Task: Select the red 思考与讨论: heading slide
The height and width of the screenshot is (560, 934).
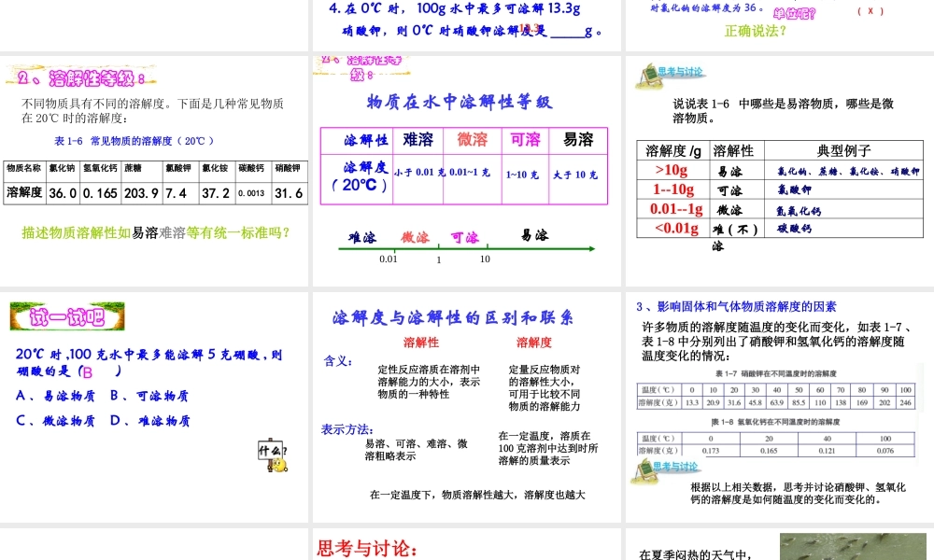Action: (466, 544)
